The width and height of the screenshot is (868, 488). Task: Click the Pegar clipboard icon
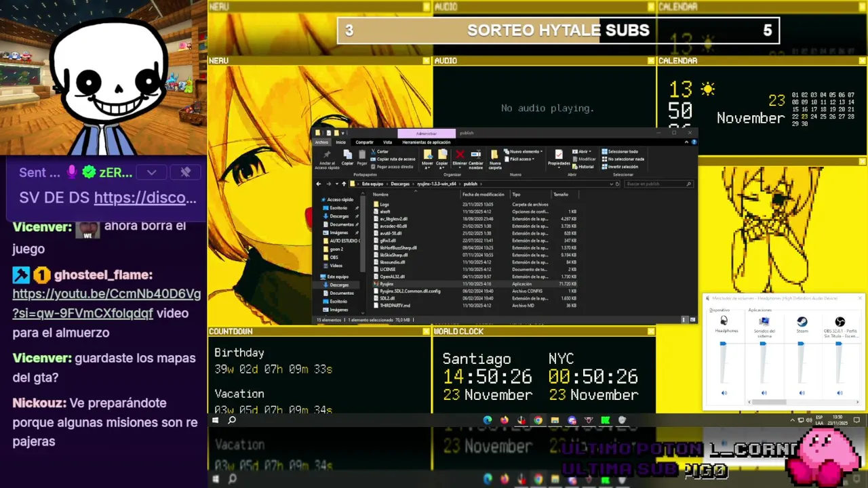tap(361, 154)
